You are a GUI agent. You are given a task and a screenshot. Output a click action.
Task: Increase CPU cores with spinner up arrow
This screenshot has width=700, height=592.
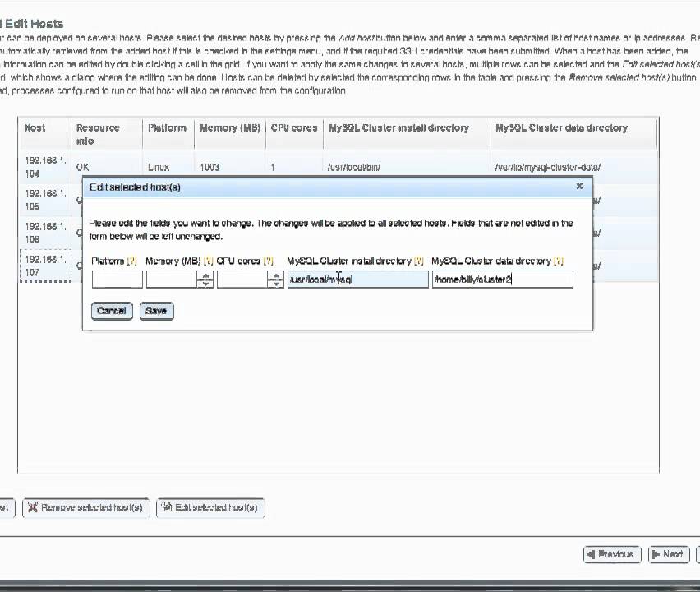click(x=276, y=275)
